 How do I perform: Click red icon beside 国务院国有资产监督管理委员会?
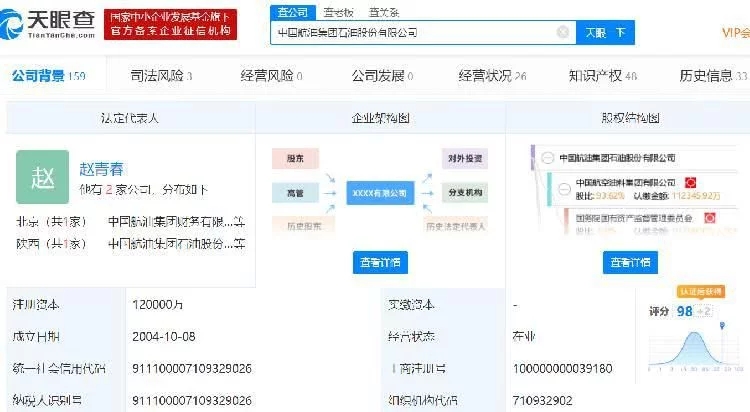[710, 218]
